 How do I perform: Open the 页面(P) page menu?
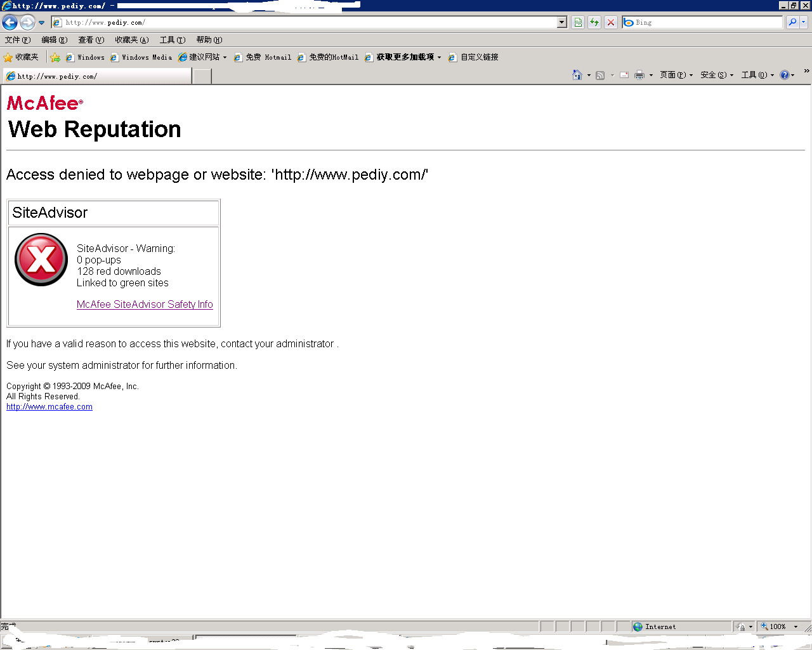click(x=676, y=75)
